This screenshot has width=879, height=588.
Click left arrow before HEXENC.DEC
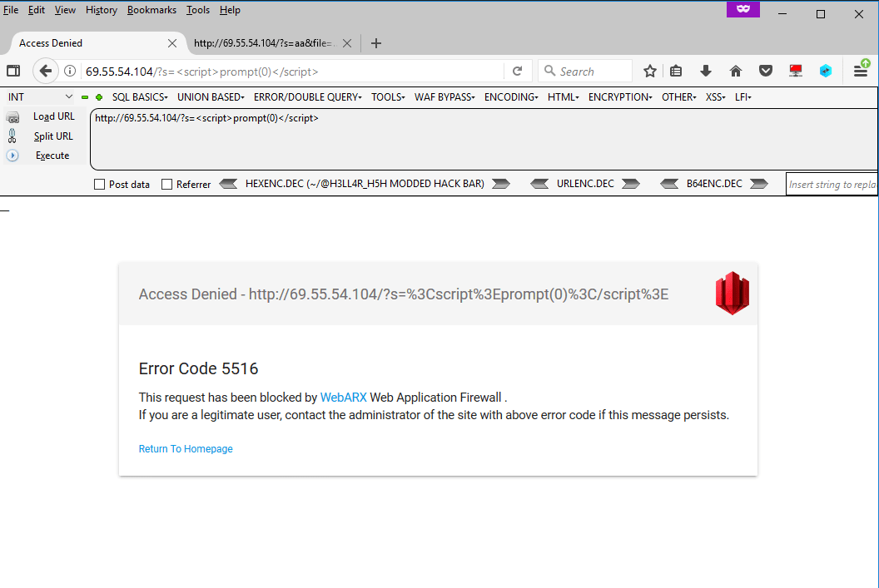[228, 184]
